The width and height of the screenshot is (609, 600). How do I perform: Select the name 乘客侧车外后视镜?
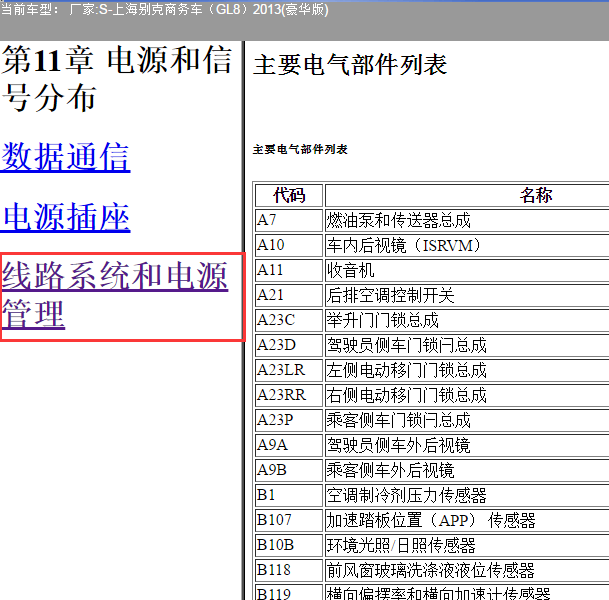coord(390,470)
